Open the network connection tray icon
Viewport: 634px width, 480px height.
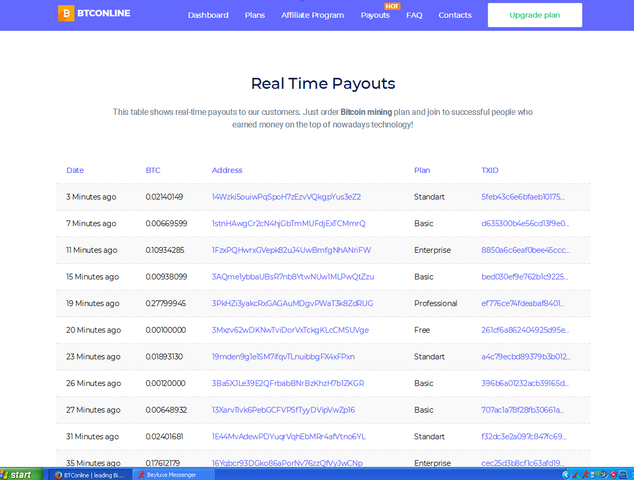(595, 475)
